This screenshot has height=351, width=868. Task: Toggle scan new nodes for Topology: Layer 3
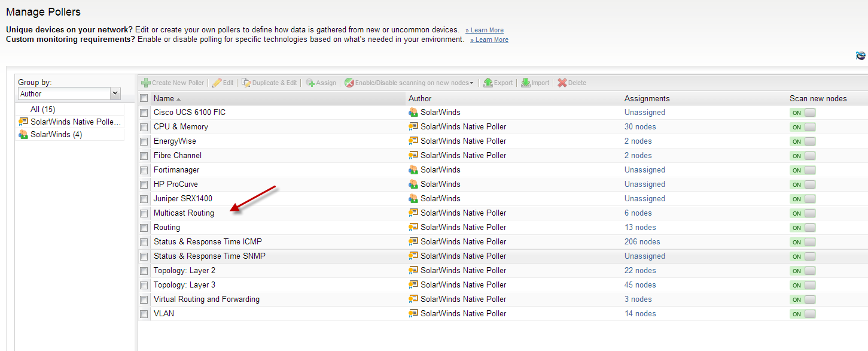(x=802, y=285)
